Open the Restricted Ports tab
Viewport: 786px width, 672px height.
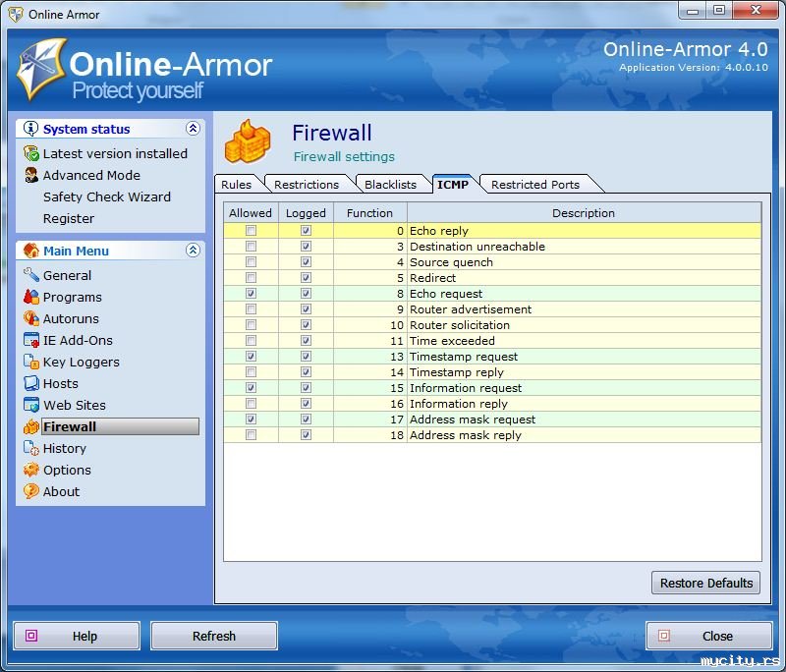535,185
